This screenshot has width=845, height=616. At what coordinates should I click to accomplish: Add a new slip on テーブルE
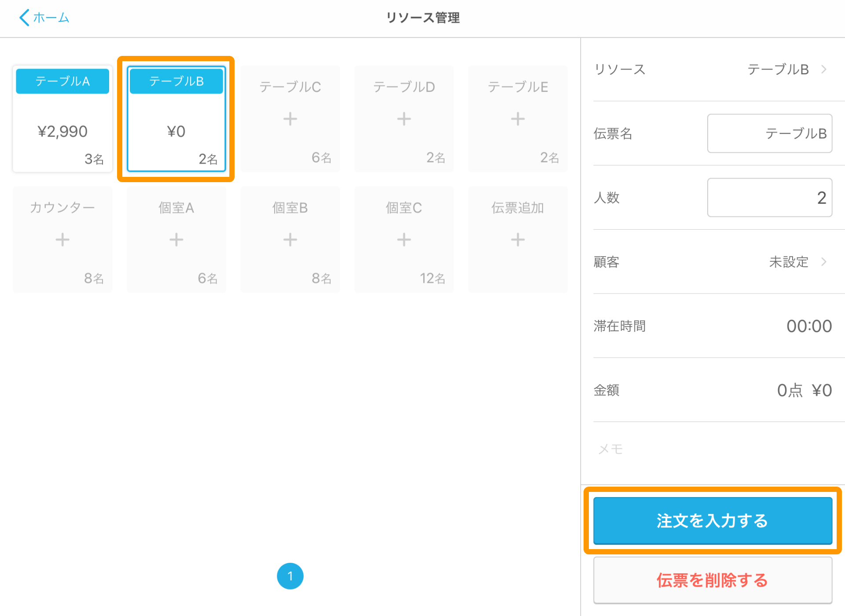517,118
